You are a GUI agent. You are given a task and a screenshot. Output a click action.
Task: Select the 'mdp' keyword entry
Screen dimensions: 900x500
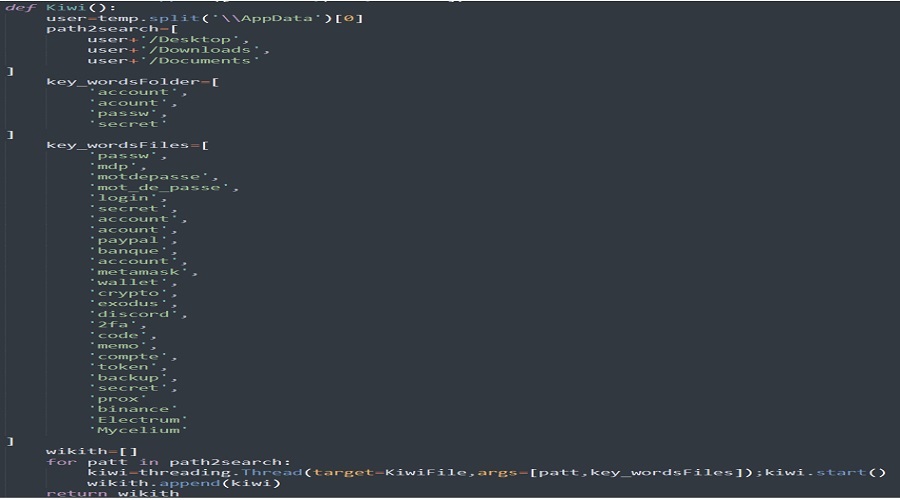[112, 166]
